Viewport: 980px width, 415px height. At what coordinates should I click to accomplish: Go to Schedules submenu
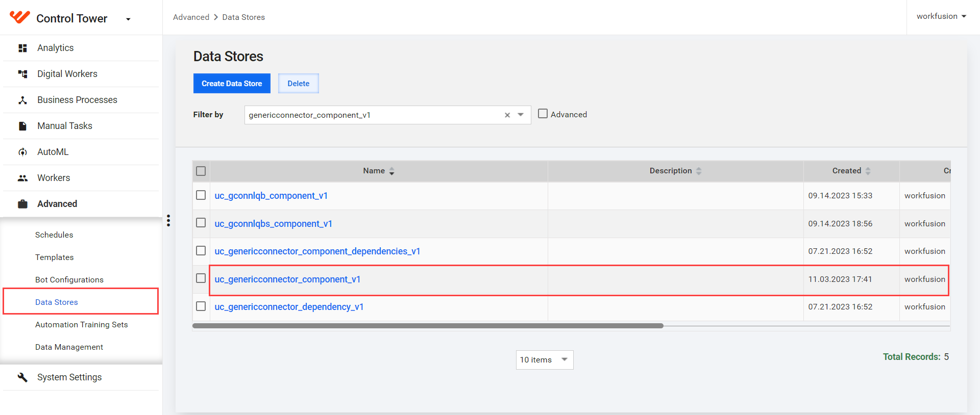tap(54, 235)
